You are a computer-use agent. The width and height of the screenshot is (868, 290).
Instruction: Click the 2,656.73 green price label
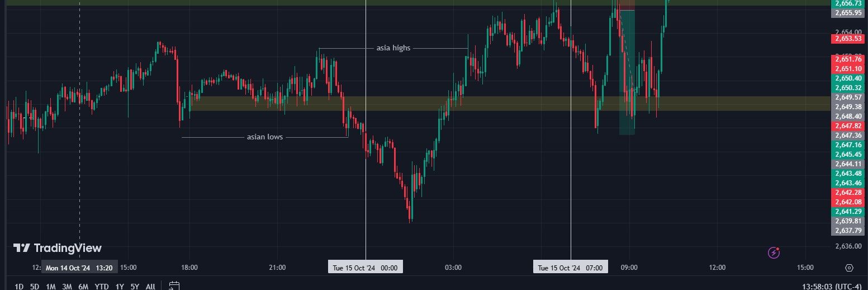tap(848, 3)
